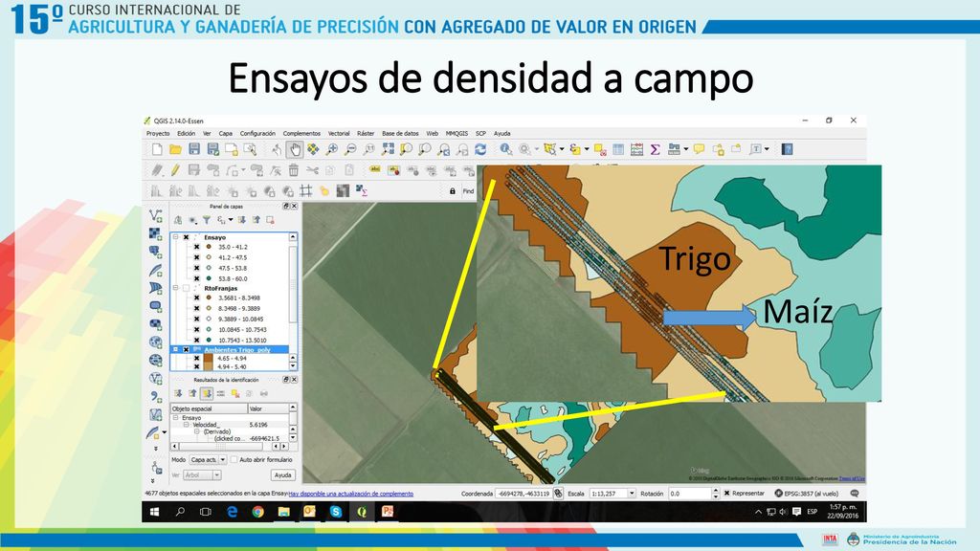The height and width of the screenshot is (551, 980).
Task: Uncheck the 3.5681 - 8.3498 legend class
Action: pyautogui.click(x=197, y=298)
